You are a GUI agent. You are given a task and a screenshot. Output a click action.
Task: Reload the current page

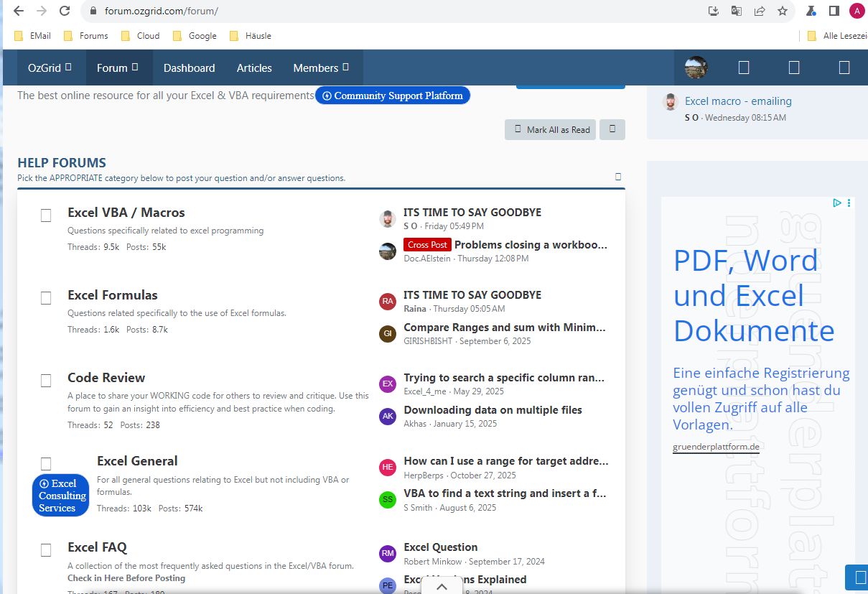coord(65,11)
